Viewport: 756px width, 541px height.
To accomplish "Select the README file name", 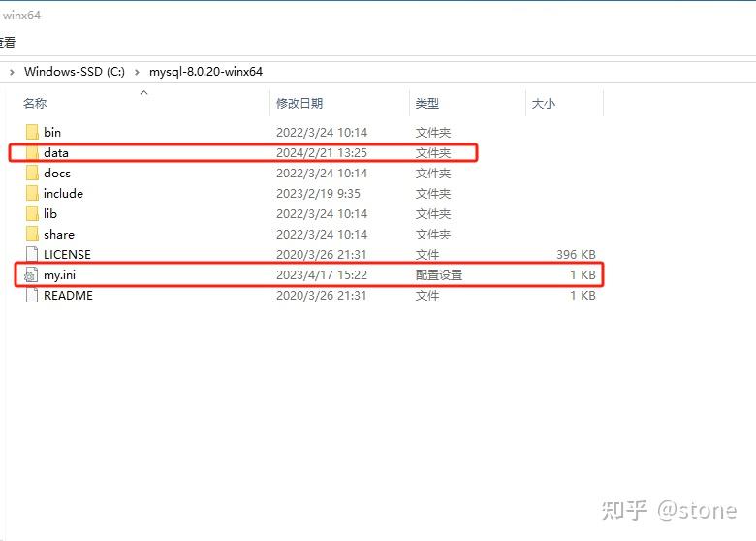I will point(68,295).
